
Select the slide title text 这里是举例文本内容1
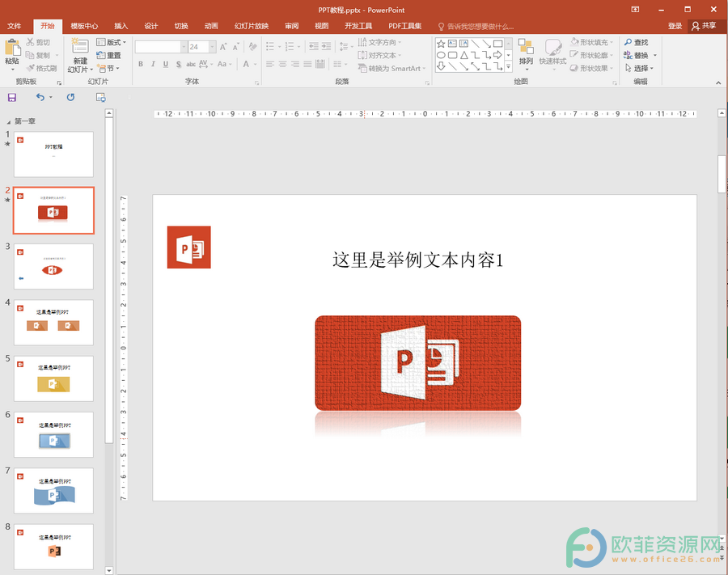coord(418,260)
